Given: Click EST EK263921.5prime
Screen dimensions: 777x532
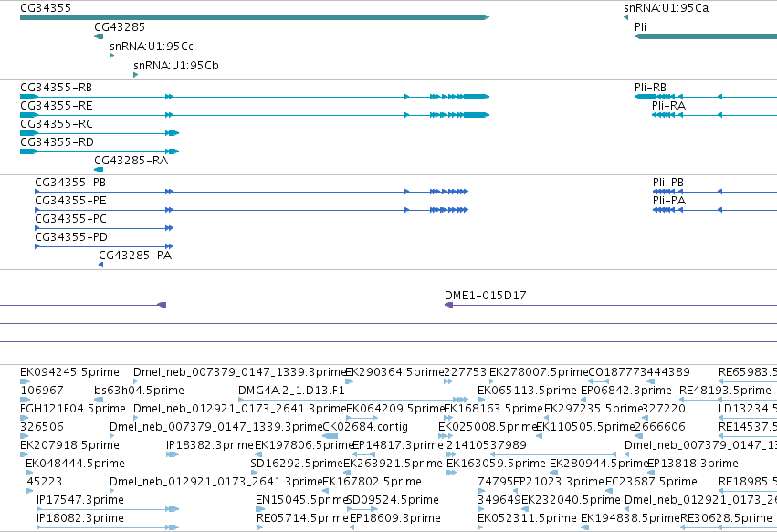Looking at the screenshot, I should click(393, 464).
